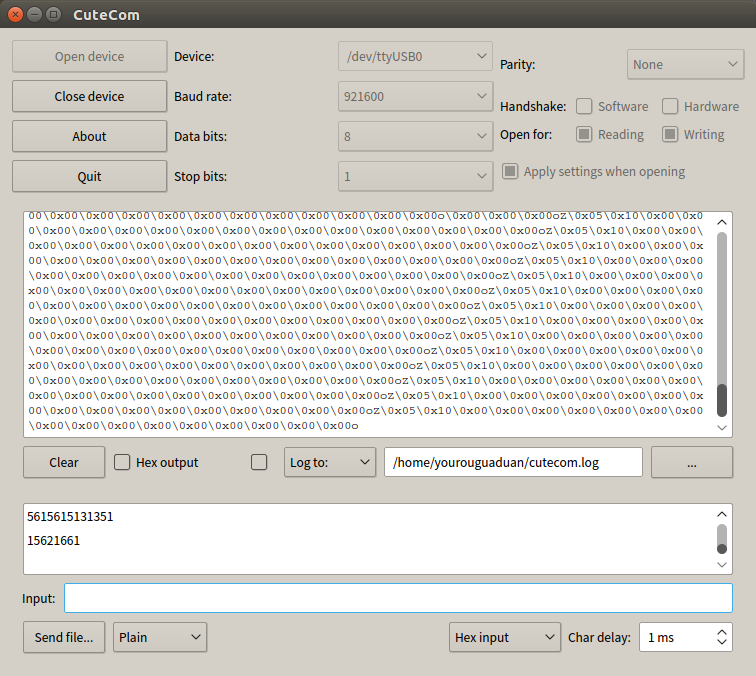Open the About dialog

pyautogui.click(x=89, y=136)
